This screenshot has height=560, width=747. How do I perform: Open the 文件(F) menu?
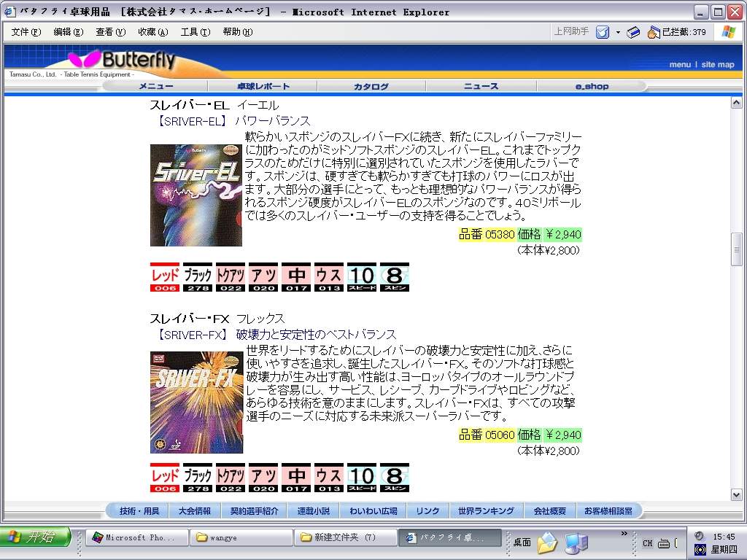pos(26,32)
